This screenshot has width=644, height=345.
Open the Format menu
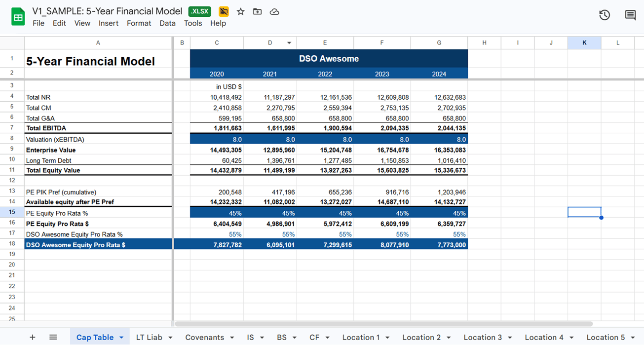pos(139,23)
